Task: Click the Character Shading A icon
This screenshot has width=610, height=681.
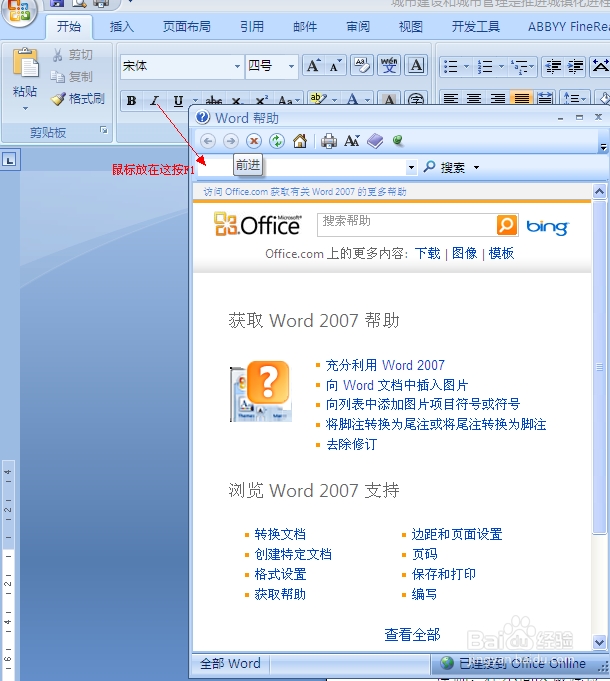Action: coord(389,99)
